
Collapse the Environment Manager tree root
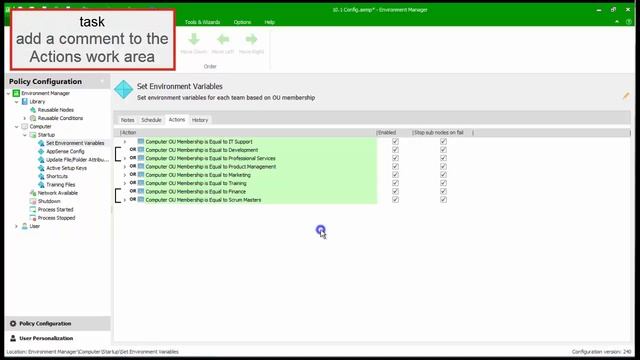pos(8,93)
